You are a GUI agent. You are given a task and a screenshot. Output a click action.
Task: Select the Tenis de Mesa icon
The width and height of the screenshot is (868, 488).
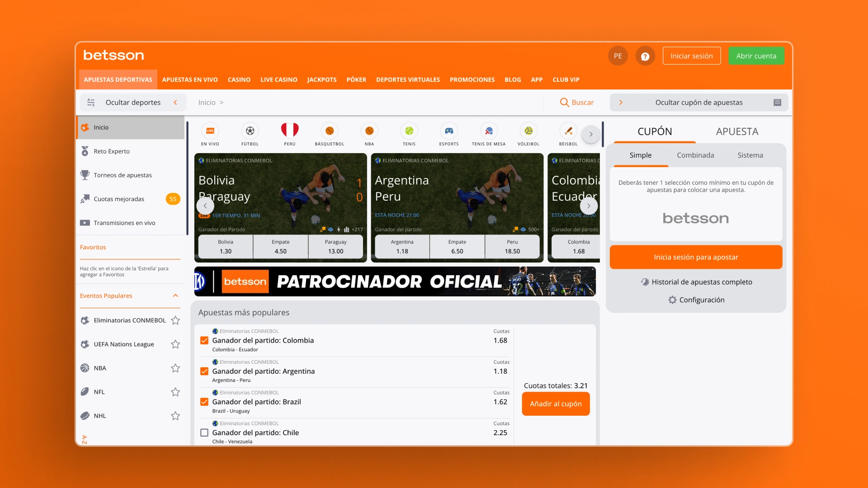tap(489, 131)
